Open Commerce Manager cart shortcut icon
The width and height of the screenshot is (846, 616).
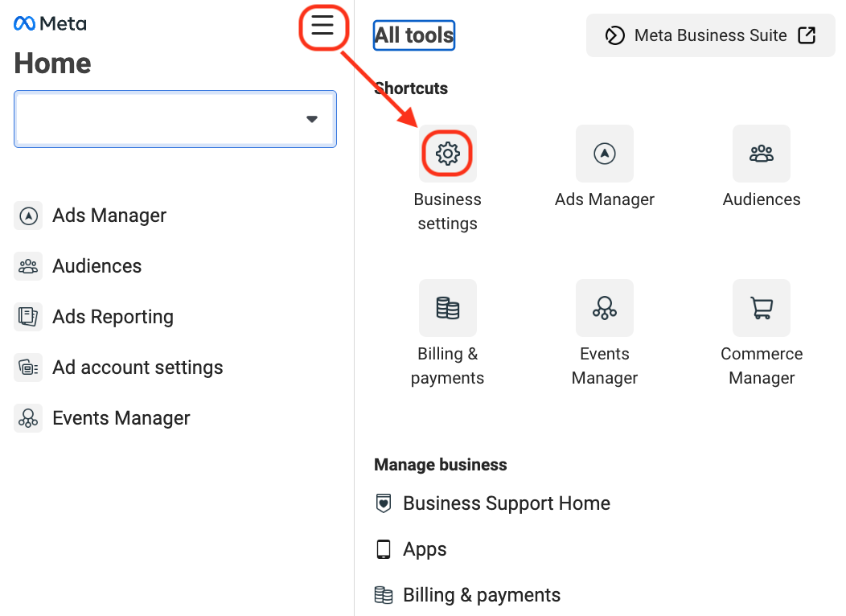[x=762, y=308]
